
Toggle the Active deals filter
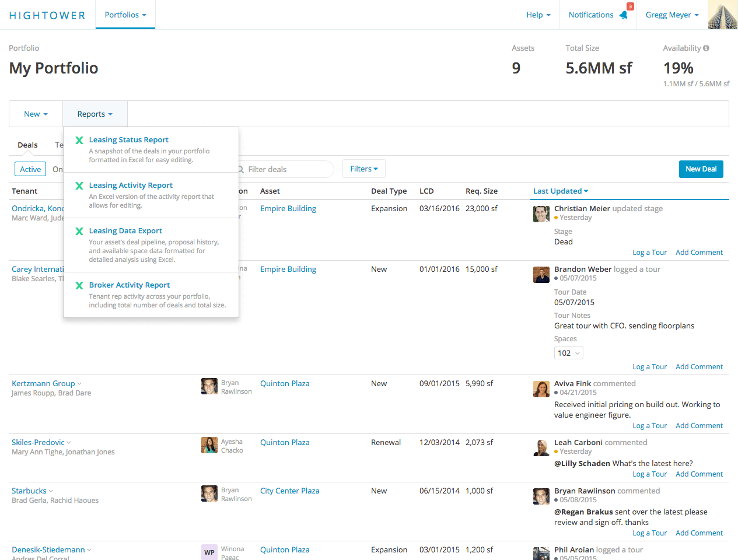click(30, 169)
